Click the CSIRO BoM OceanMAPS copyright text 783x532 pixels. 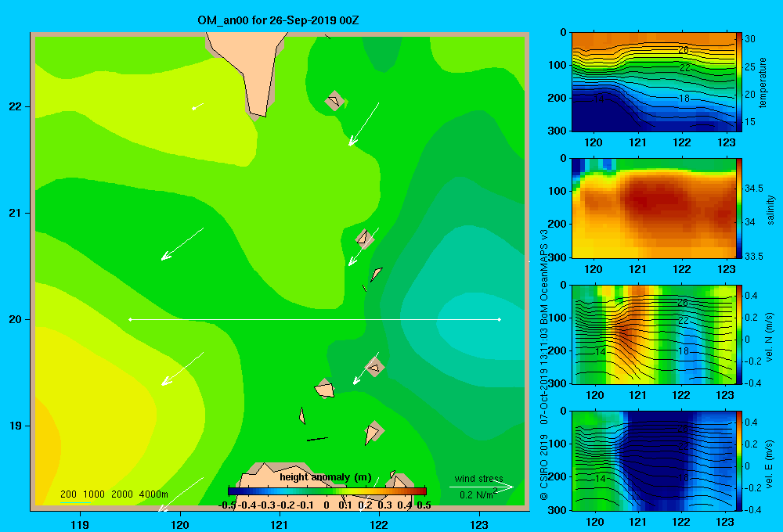[x=544, y=365]
